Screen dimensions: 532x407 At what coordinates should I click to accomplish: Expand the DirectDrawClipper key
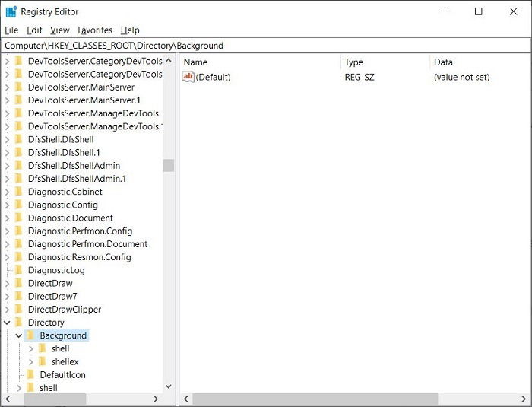7,310
